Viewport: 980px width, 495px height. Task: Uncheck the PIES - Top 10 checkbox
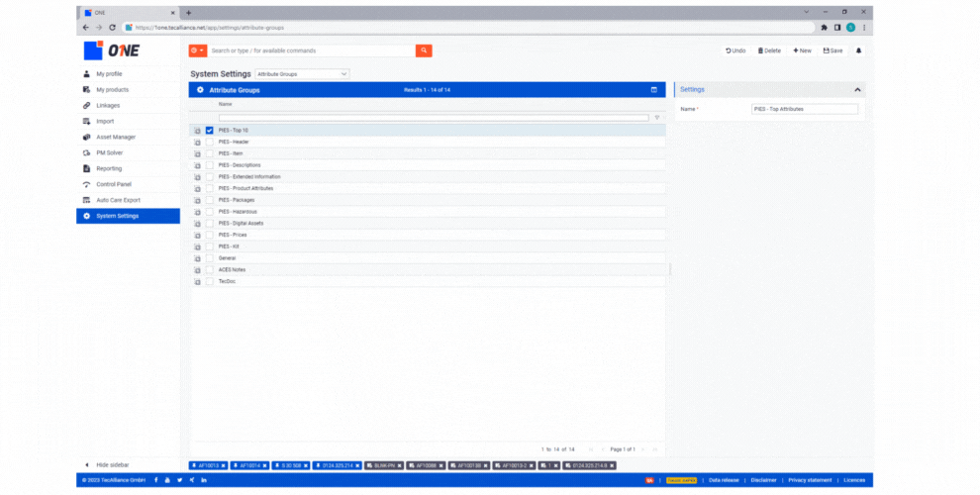[210, 131]
